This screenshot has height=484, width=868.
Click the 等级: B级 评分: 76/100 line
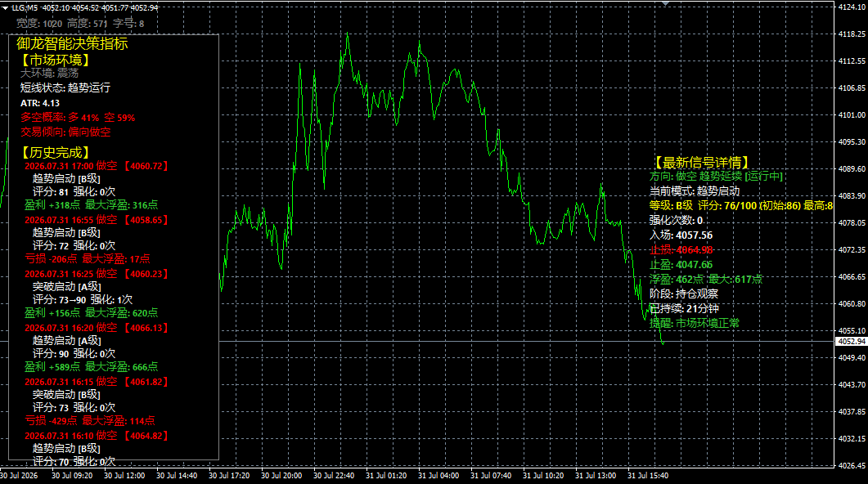740,206
